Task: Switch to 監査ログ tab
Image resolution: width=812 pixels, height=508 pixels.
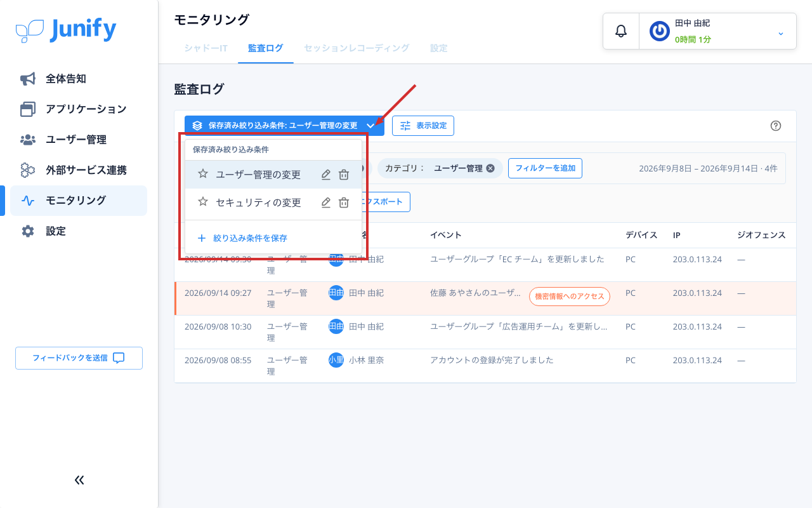Action: click(266, 48)
